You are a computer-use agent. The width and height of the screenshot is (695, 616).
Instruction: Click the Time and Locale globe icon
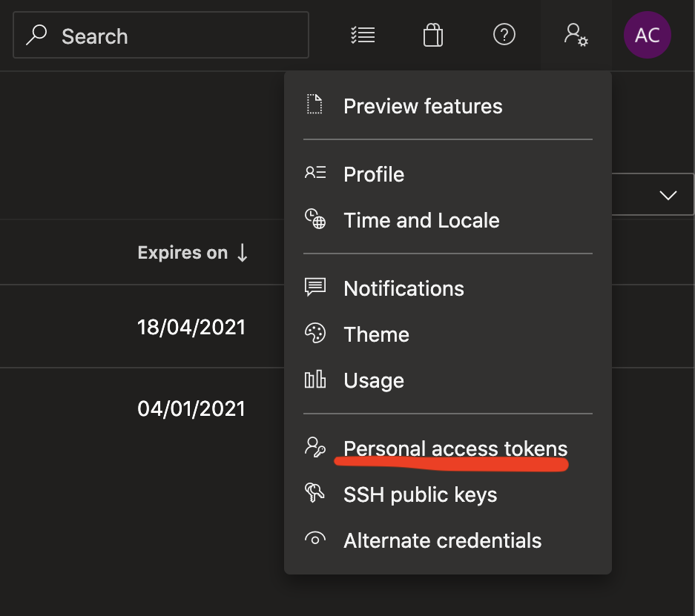tap(315, 219)
